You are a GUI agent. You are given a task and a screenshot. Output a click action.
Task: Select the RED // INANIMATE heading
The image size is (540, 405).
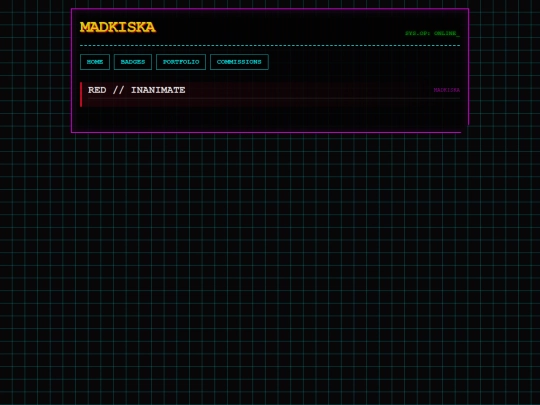point(136,90)
